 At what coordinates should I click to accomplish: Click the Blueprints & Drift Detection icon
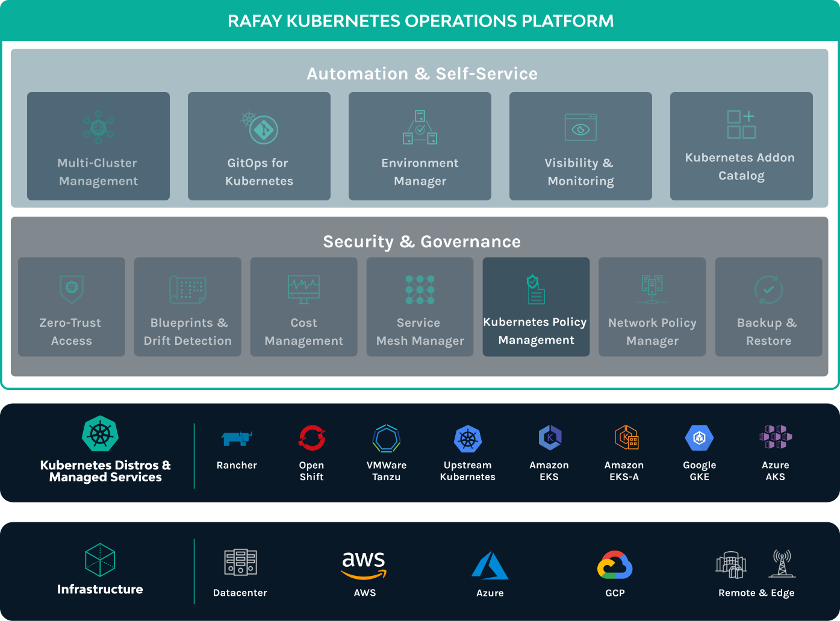188,289
